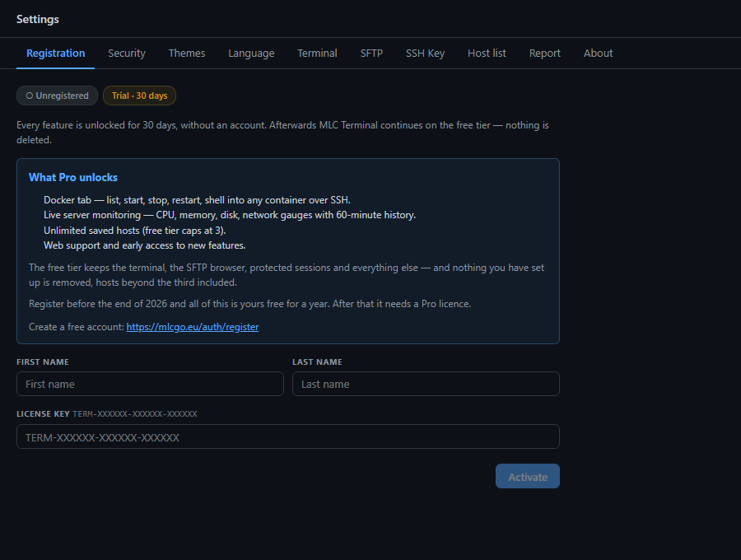Open the Themes tab

pyautogui.click(x=187, y=53)
